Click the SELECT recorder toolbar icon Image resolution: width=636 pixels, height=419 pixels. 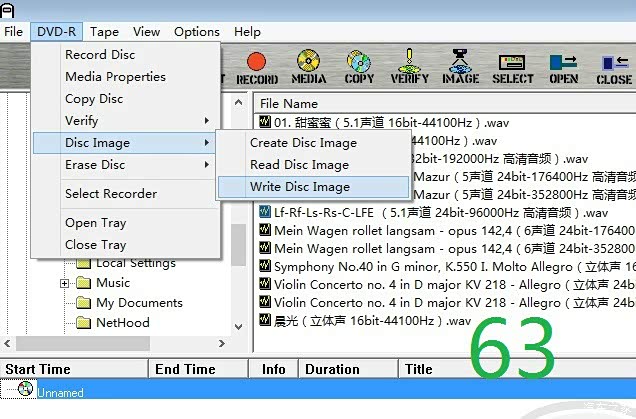pos(512,66)
